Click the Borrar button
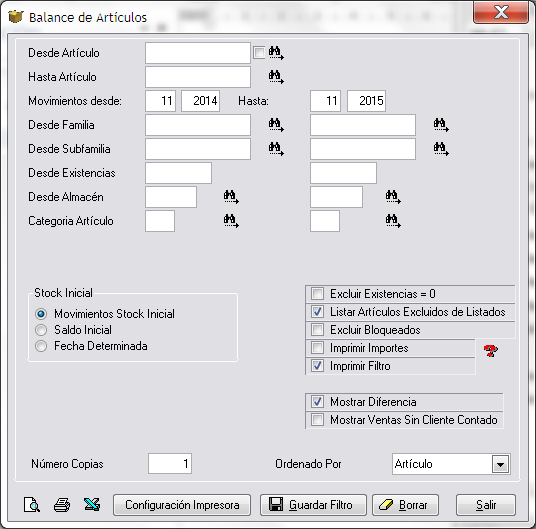The width and height of the screenshot is (536, 529). (x=405, y=505)
